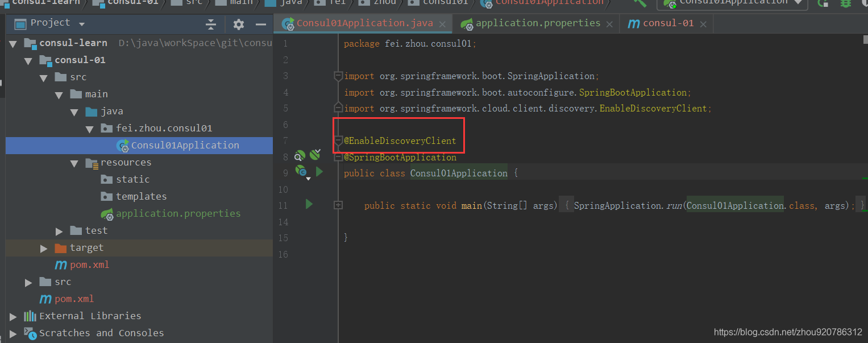Collapse the consul-01 module node

pos(28,60)
